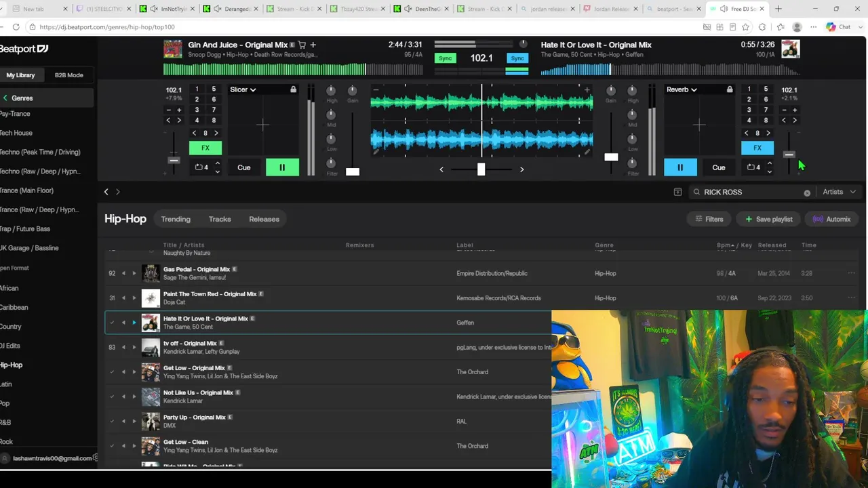Seek in Gin And Juice waveform overview
868x488 pixels.
[293, 69]
